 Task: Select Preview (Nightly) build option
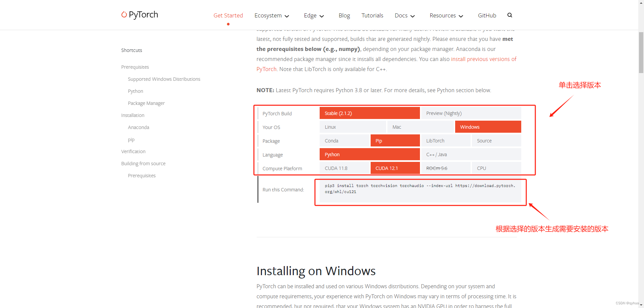(471, 113)
